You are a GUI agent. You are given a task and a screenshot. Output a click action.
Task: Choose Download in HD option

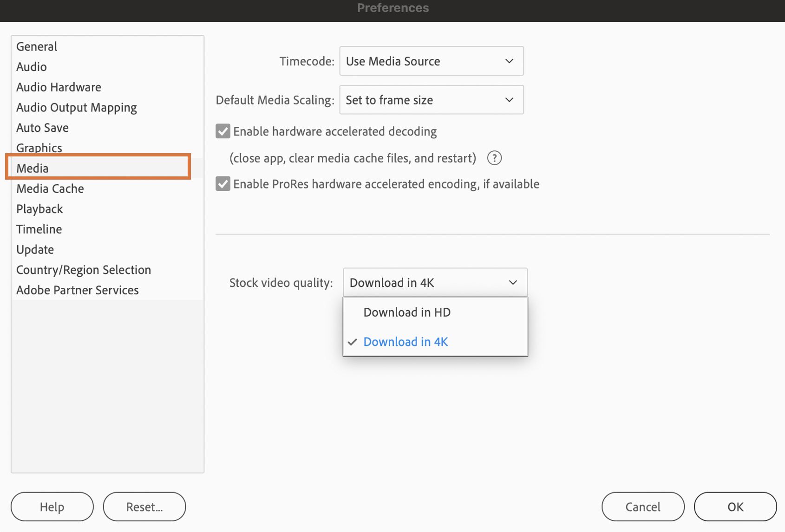406,312
